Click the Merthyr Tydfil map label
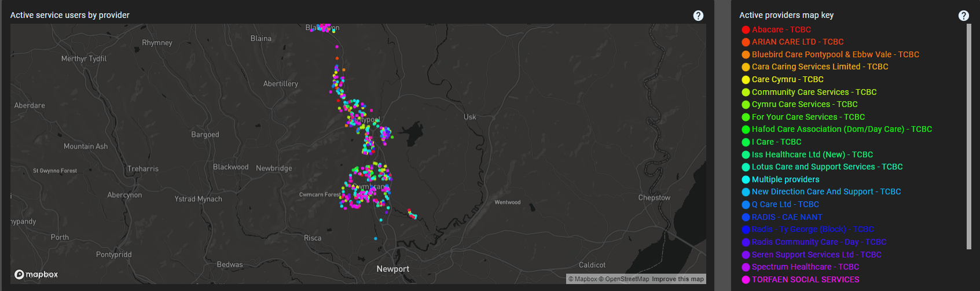 (84, 59)
